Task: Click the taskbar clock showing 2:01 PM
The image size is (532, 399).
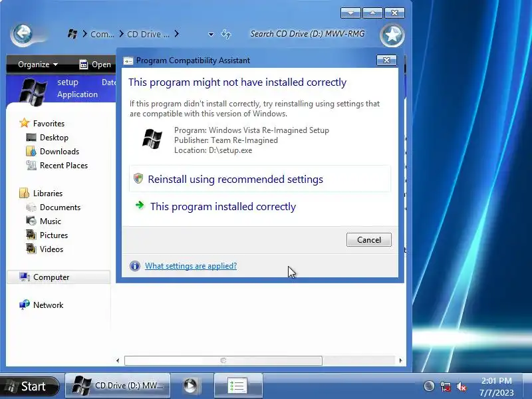Action: (x=496, y=386)
